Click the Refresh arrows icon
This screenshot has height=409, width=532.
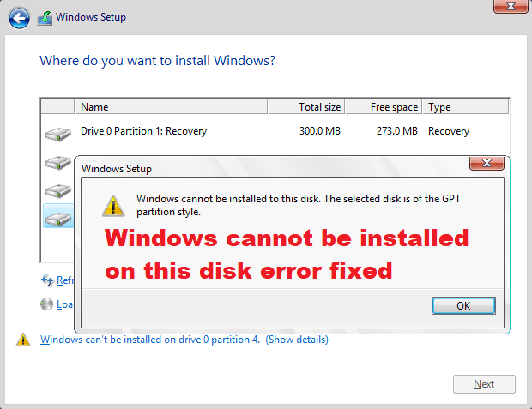click(x=47, y=280)
